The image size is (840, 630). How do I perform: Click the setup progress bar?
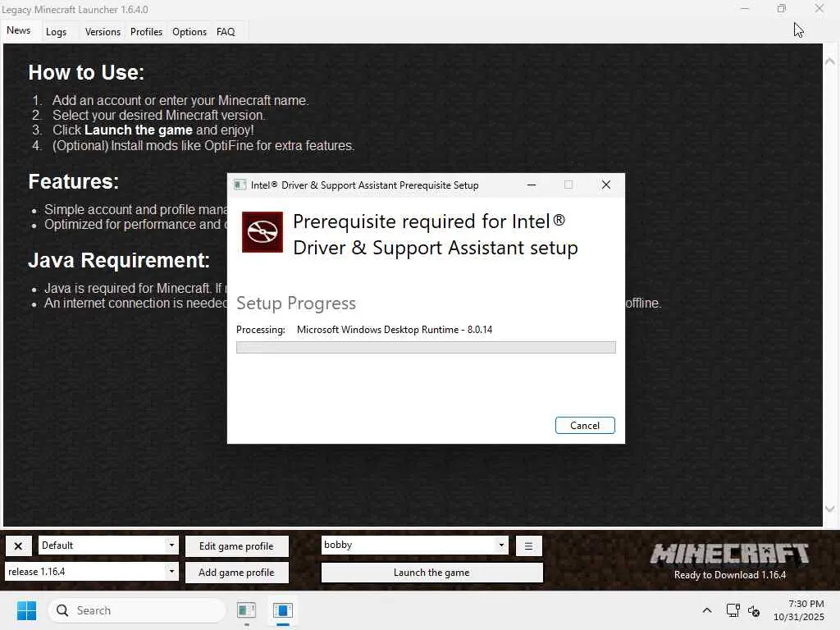[x=426, y=347]
